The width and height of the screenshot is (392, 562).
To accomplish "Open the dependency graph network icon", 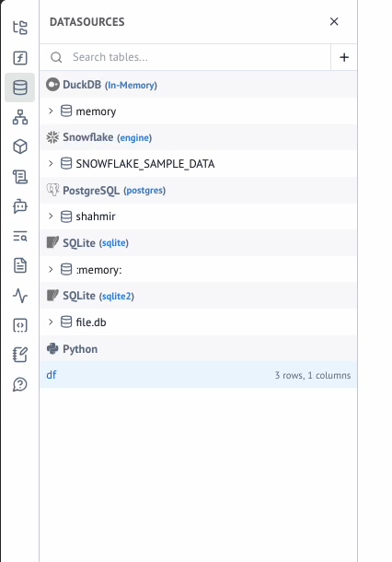I will [20, 117].
